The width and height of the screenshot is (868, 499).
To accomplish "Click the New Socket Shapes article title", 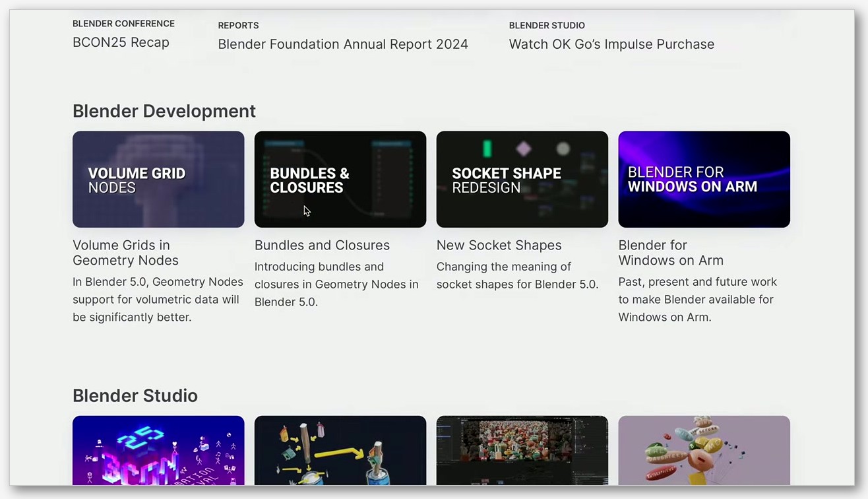I will (499, 245).
